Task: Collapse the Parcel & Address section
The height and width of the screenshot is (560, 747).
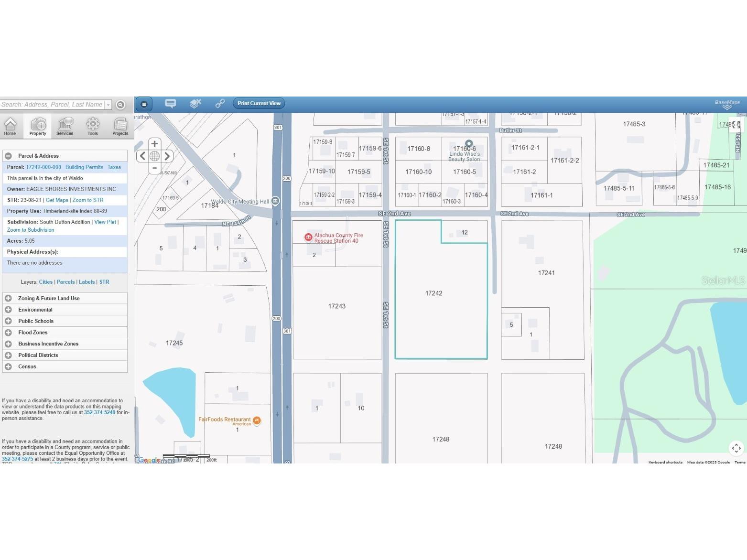Action: [9, 156]
